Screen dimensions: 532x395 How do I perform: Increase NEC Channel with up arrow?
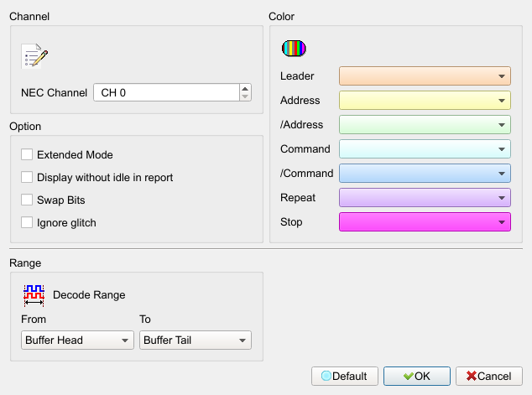point(245,88)
